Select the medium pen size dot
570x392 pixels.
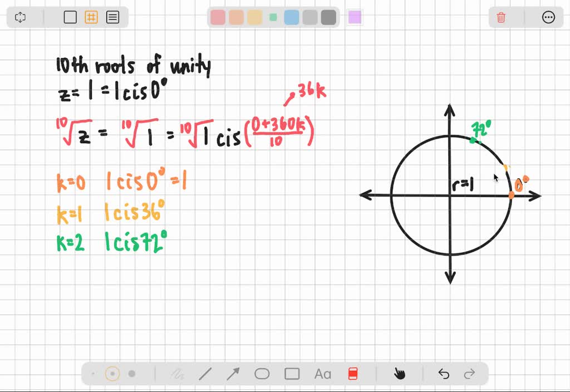[113, 374]
